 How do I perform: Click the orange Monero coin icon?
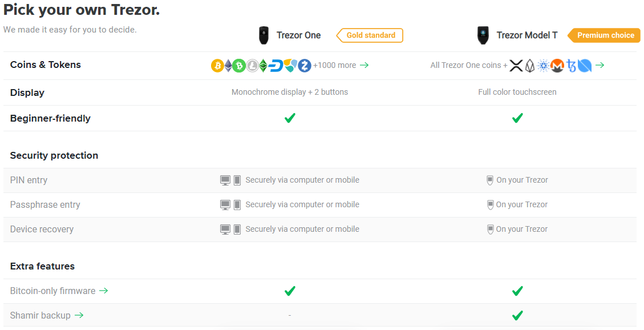[x=557, y=66]
